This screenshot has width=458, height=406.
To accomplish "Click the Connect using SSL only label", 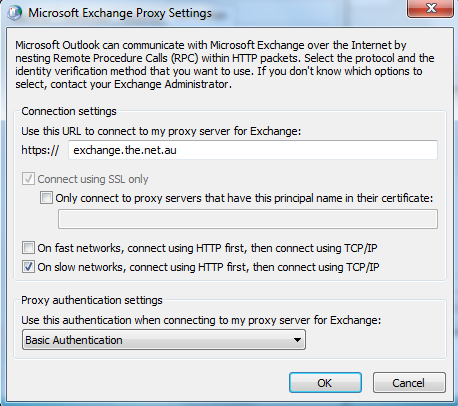I will tap(93, 179).
